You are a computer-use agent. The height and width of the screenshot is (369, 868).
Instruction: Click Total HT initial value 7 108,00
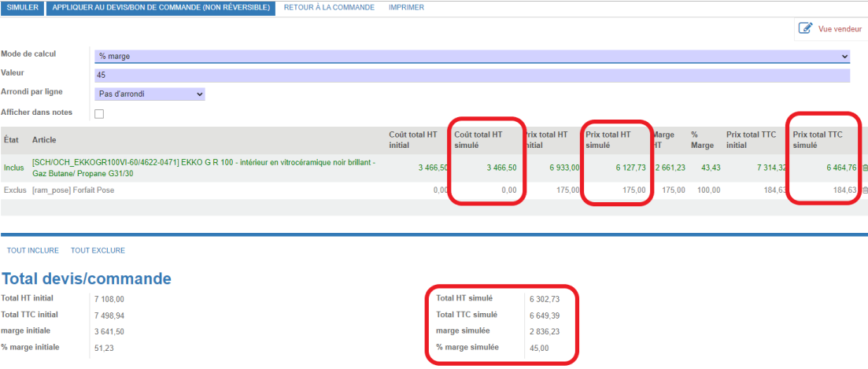pyautogui.click(x=109, y=299)
